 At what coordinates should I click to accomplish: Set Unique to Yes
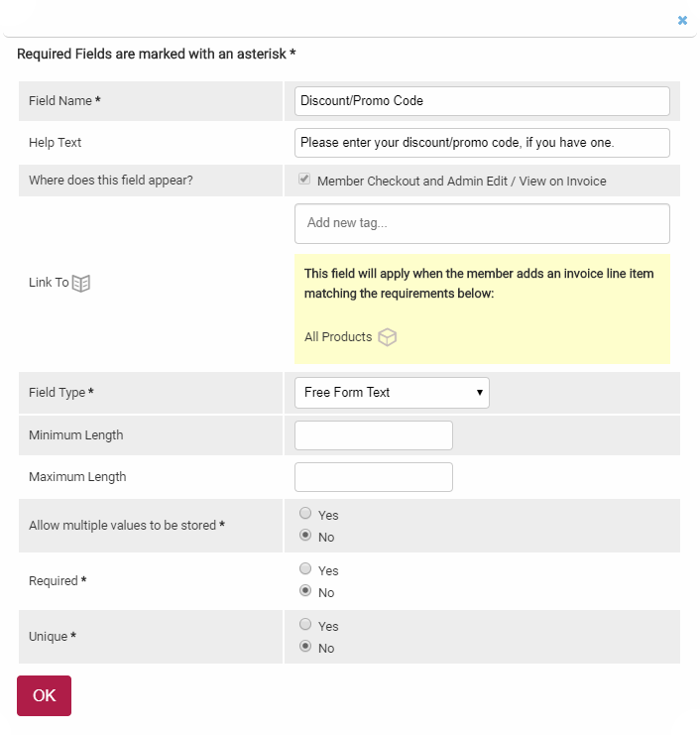coord(305,625)
